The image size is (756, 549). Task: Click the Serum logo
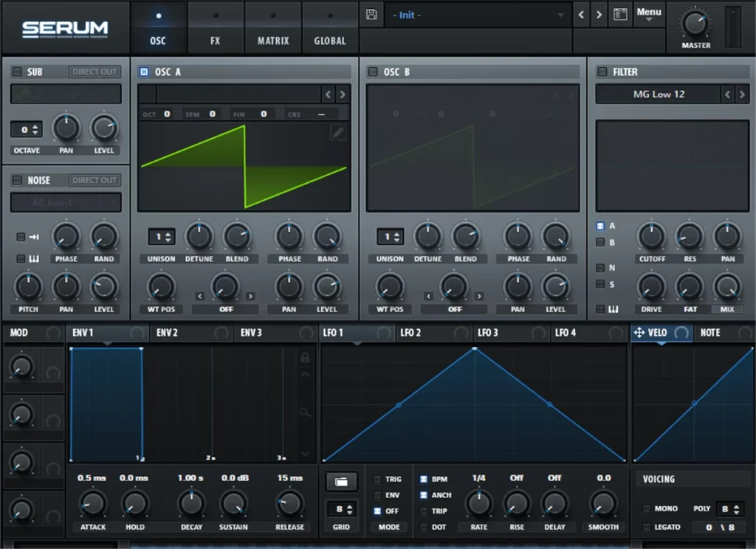64,27
